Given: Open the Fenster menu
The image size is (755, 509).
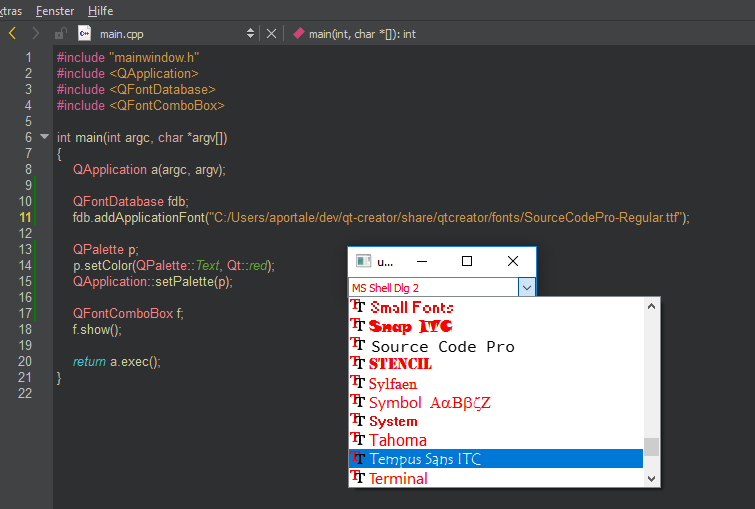Looking at the screenshot, I should pos(54,10).
